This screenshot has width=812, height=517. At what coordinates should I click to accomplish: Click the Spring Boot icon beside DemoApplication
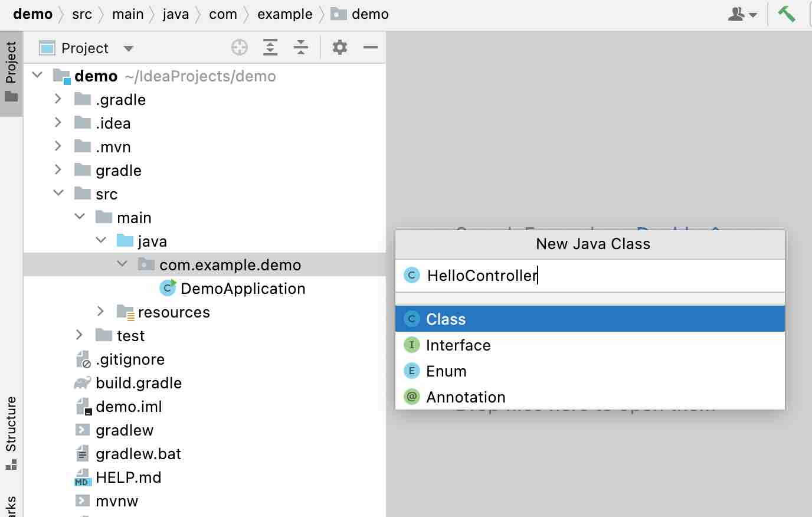click(x=168, y=288)
